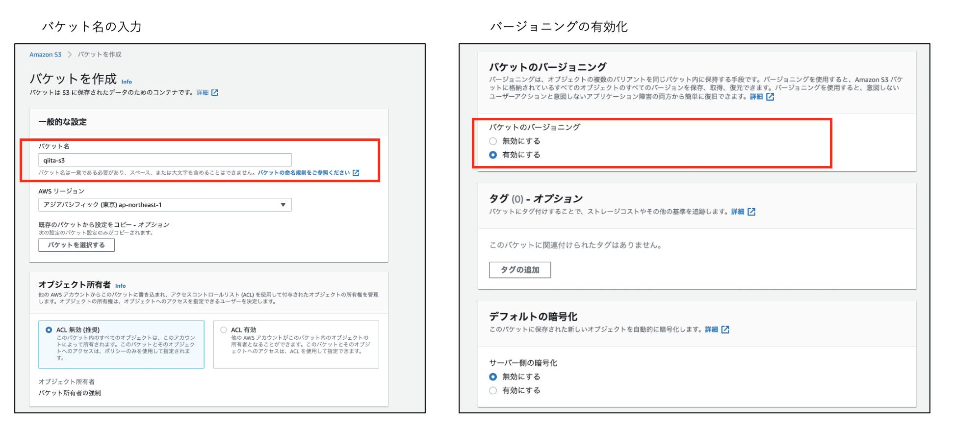Click the タグの追加 button
The height and width of the screenshot is (435, 980).
click(520, 270)
